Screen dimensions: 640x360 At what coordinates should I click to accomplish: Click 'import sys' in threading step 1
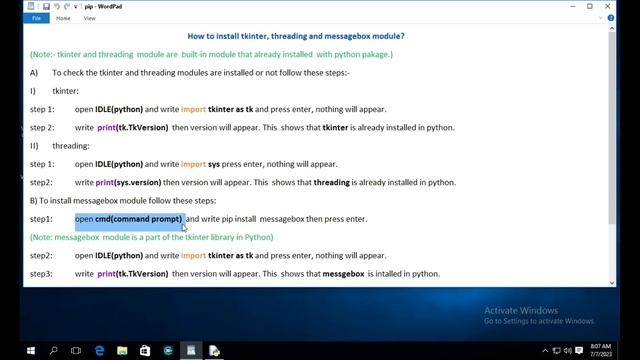tap(200, 164)
